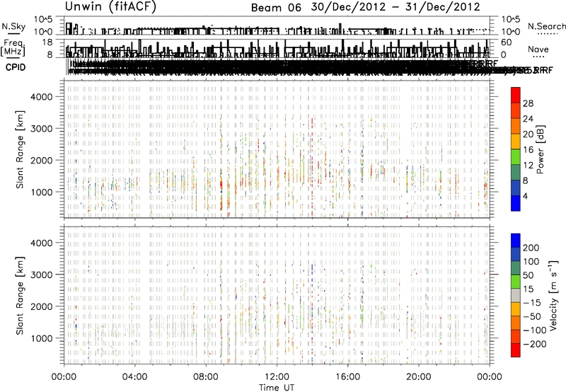Click the date range '30/Dec/2012 - 31/Dec/2012'
The width and height of the screenshot is (566, 392).
point(395,7)
